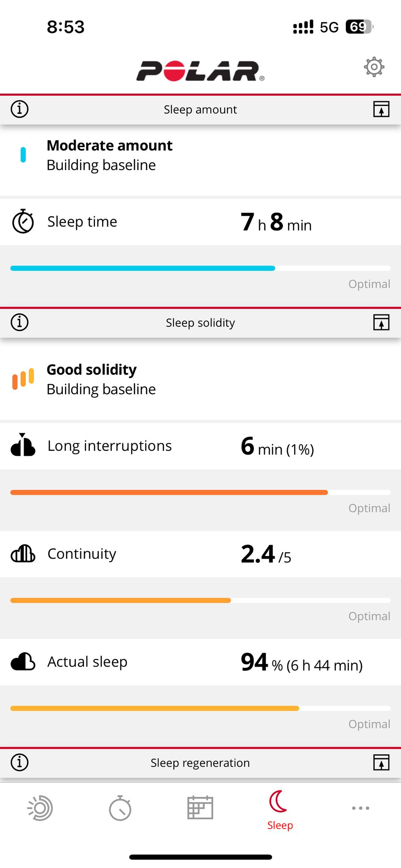
Task: Tap the Good solidity summary
Action: coord(101,379)
